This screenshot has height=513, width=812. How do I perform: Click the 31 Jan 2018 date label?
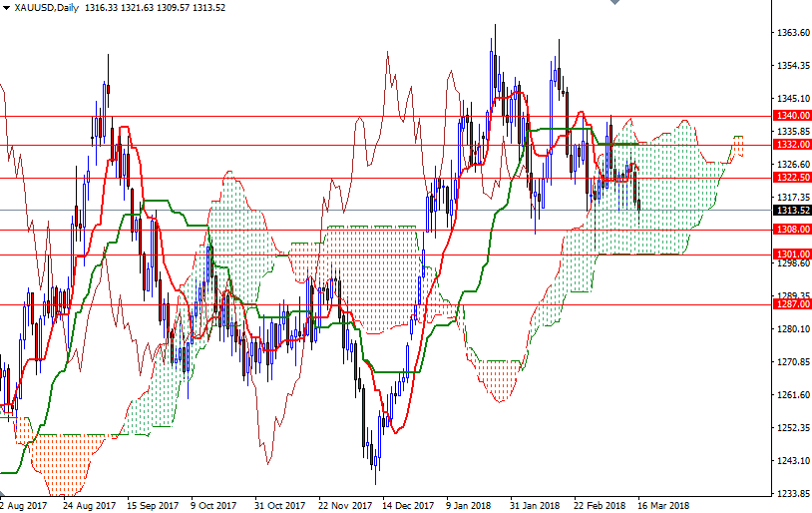tap(535, 505)
